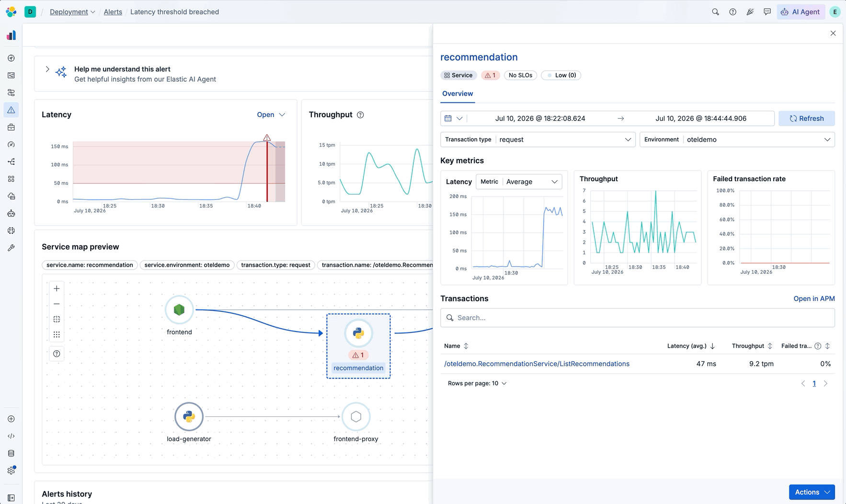
Task: Click the alert marker on Latency chart
Action: (x=267, y=138)
